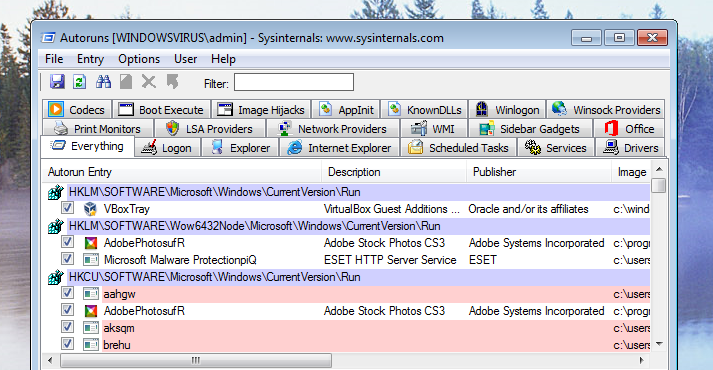
Task: Switch to the Scheduled Tasks tab
Action: coord(458,148)
